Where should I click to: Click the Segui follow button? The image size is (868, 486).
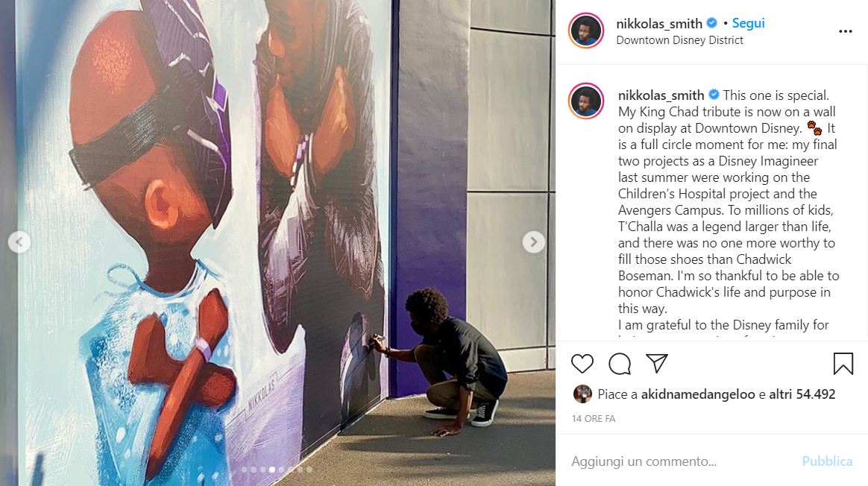pyautogui.click(x=748, y=23)
